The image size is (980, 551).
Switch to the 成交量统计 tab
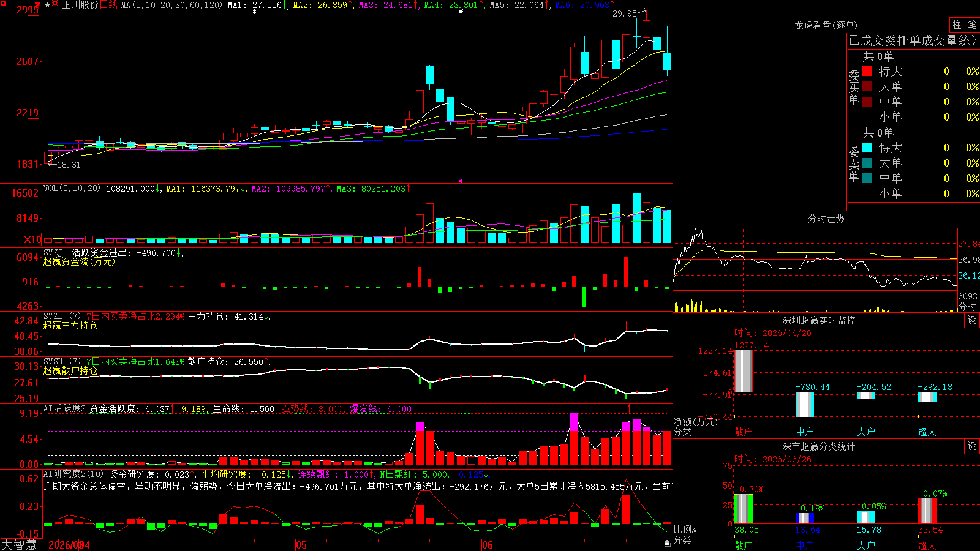[x=951, y=40]
